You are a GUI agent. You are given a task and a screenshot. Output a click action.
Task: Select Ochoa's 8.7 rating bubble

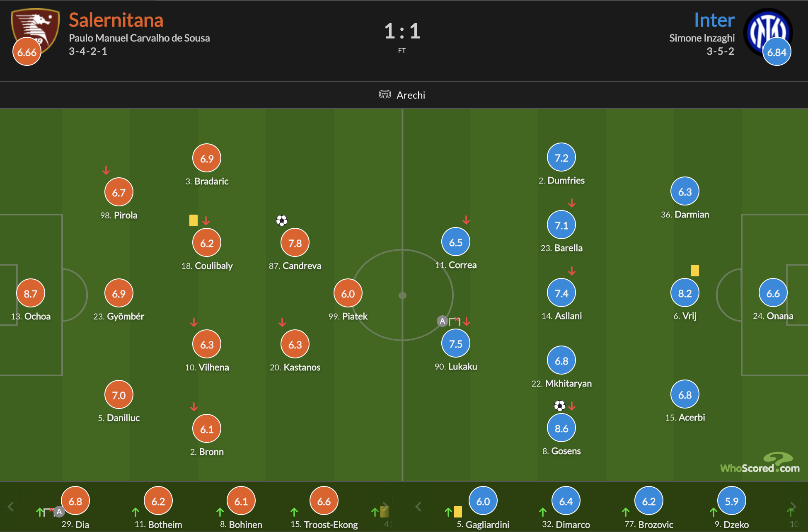coord(31,293)
